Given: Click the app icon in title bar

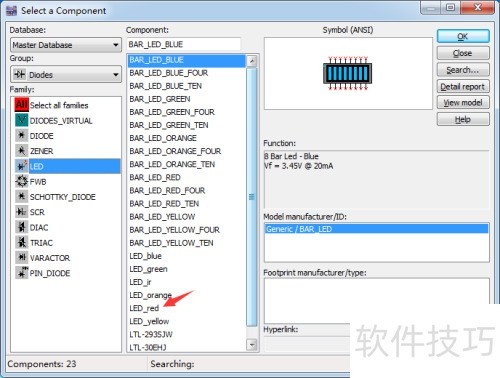Looking at the screenshot, I should (x=11, y=11).
